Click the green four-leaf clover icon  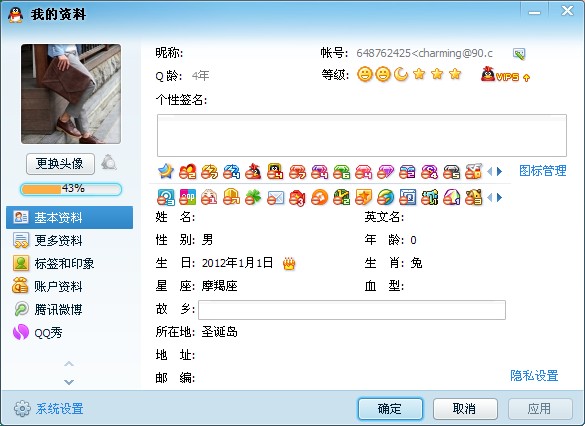(x=253, y=197)
